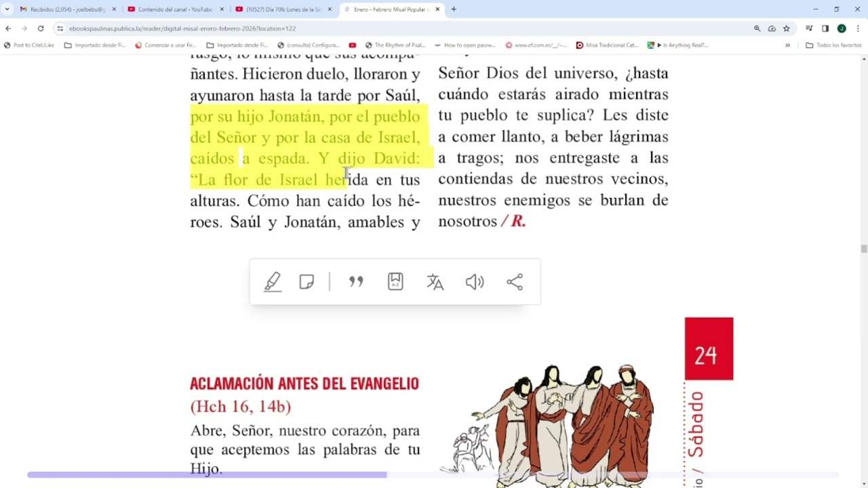
Task: Switch to Contenido del canal YouTube tab
Action: (x=175, y=9)
